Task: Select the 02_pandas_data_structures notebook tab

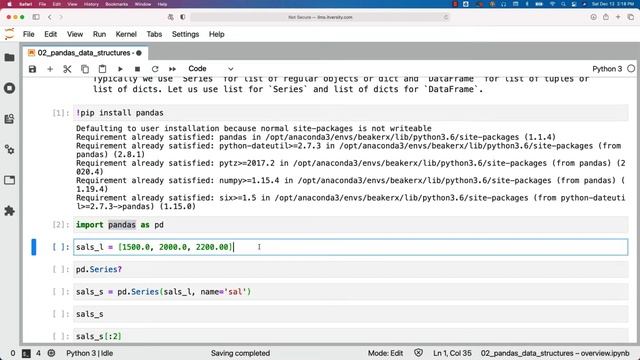Action: click(x=84, y=53)
